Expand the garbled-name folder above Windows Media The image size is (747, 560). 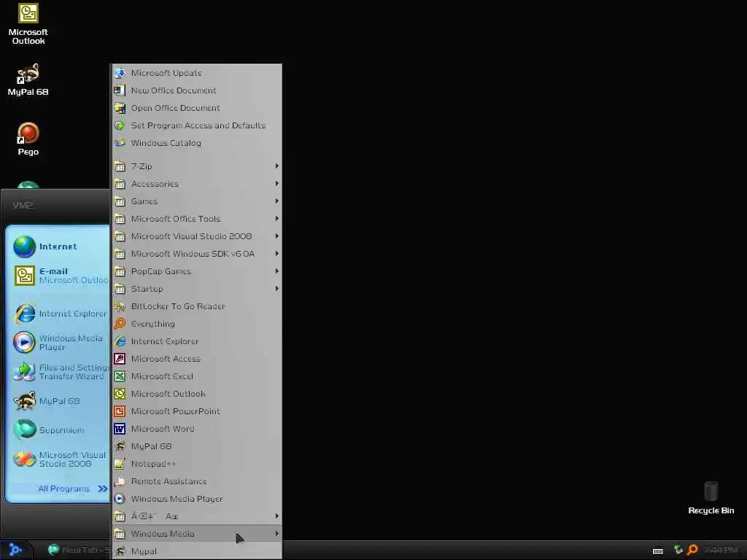click(x=197, y=516)
